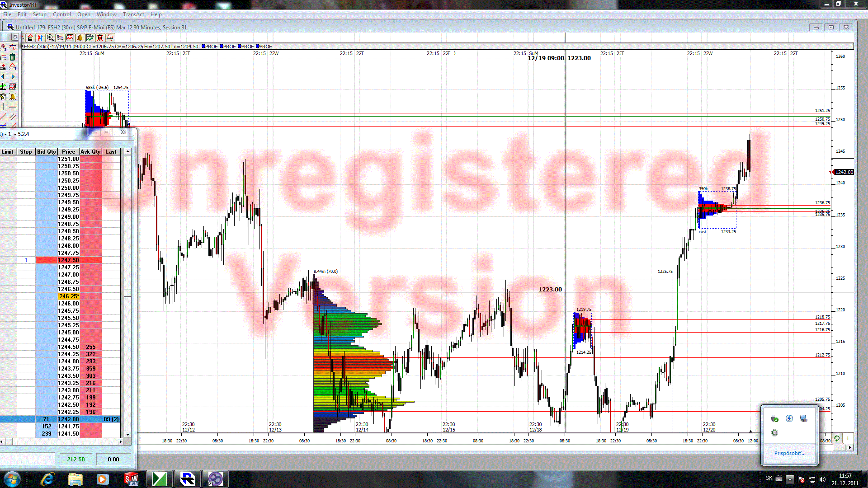Click the order ladder scroll-up arrow
The image size is (868, 488).
[x=127, y=152]
